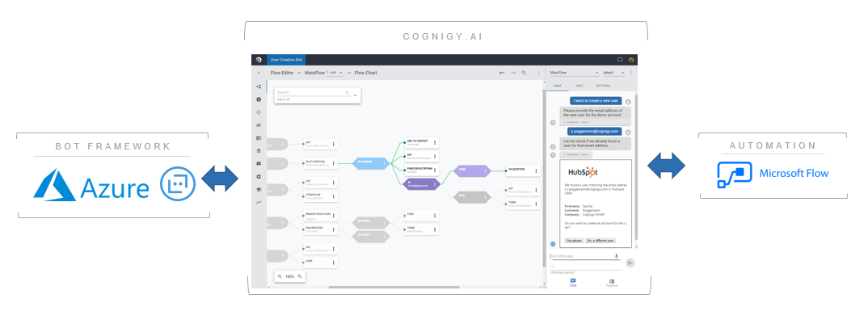Expand the search options chevron
The width and height of the screenshot is (868, 324).
356,95
